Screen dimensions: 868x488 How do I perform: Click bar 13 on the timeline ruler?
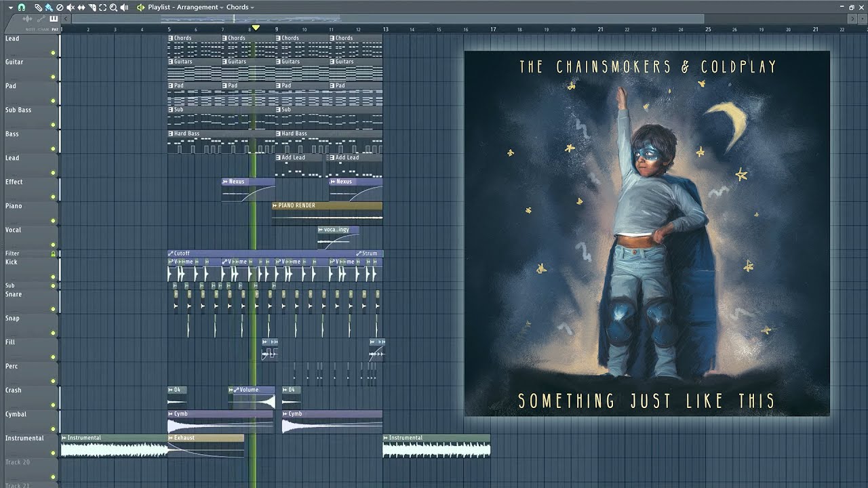(385, 30)
